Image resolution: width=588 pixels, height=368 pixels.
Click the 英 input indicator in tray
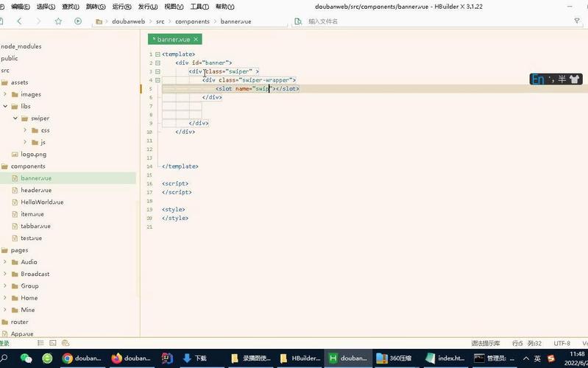(x=537, y=358)
